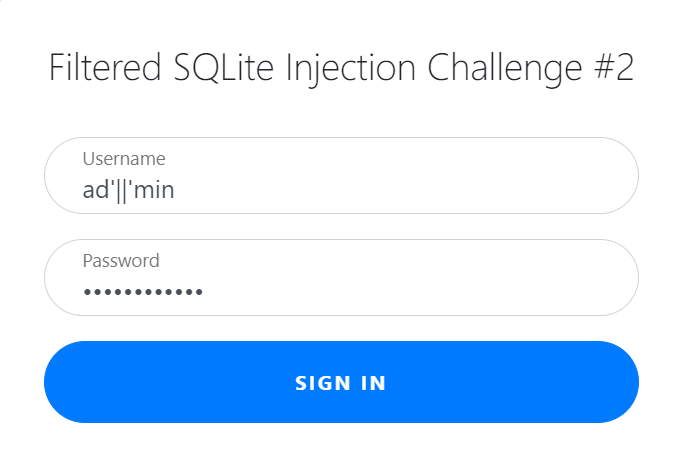
Task: Click the page heading "Filtered SQLite Injection Challenge #2"
Action: [x=341, y=69]
